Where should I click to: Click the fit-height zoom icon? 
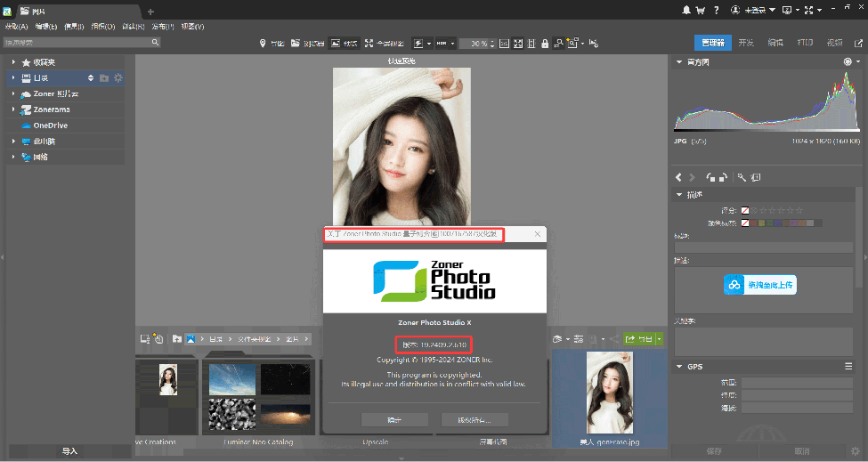[x=531, y=43]
